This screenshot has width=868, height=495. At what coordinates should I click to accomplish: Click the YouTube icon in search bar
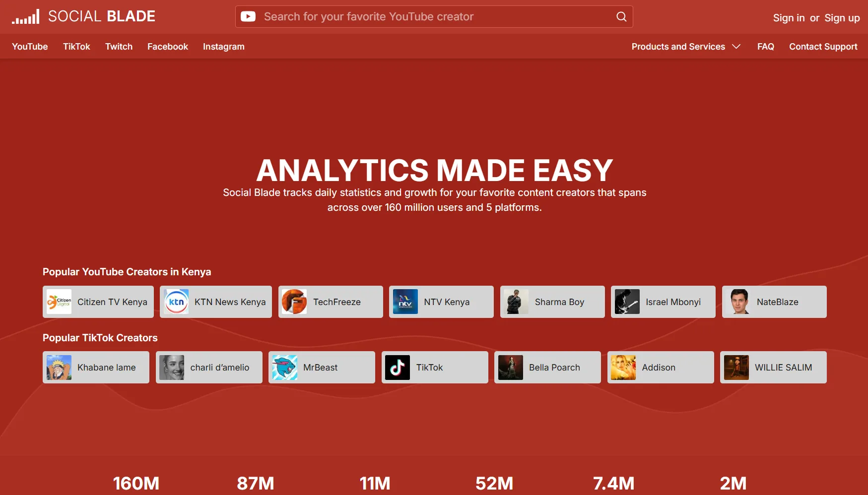(248, 16)
